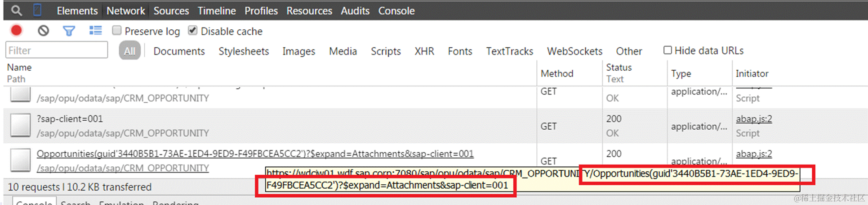Switch to the Audits tab
Viewport: 868px width, 205px height.
355,10
